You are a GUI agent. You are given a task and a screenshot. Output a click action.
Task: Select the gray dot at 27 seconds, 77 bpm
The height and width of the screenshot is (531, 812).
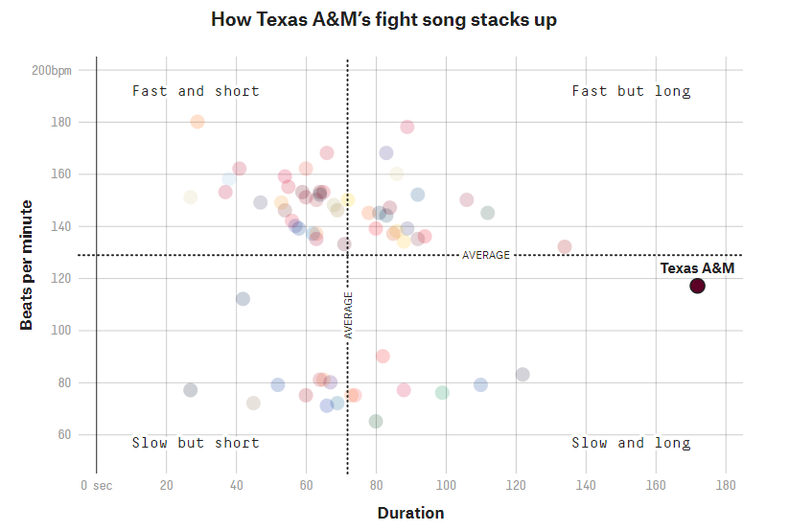[191, 390]
